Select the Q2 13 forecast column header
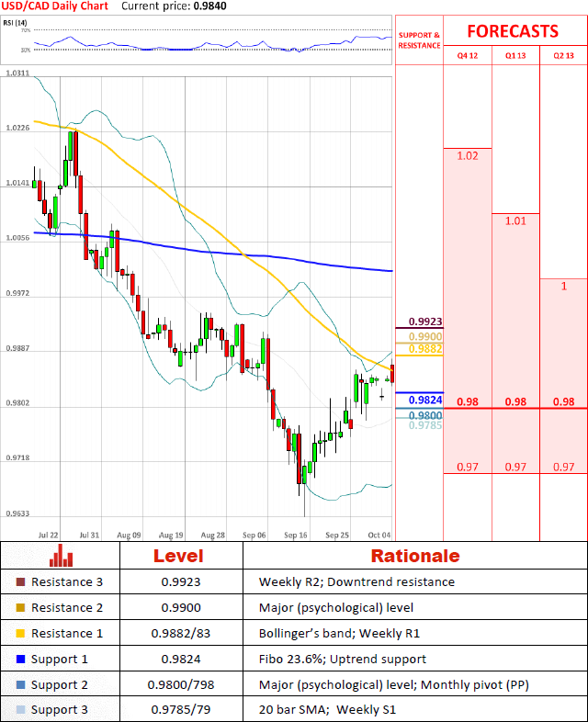 tap(563, 56)
